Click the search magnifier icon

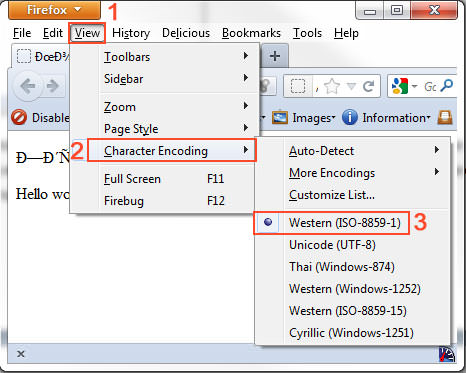click(x=447, y=86)
